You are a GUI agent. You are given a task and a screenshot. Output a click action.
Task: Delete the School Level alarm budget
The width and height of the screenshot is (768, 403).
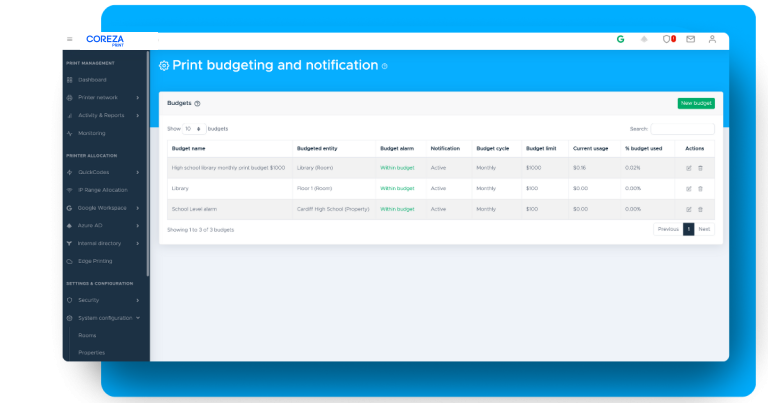[700, 209]
